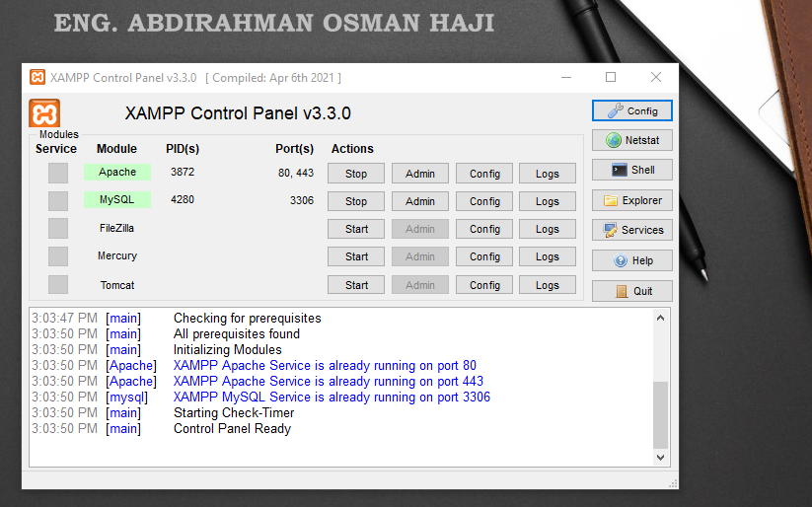Click the XAMPP logo in the title bar
The height and width of the screenshot is (507, 812).
(37, 78)
